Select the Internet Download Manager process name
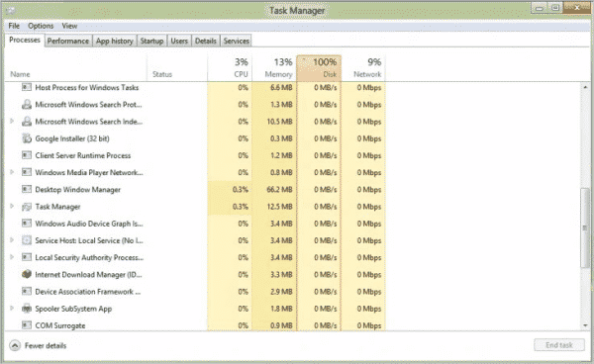 coord(88,275)
